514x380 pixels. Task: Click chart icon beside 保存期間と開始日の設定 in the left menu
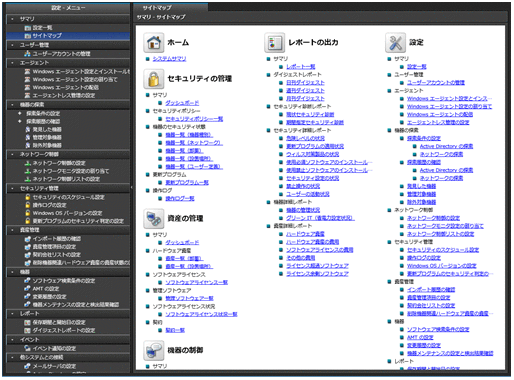tap(28, 323)
